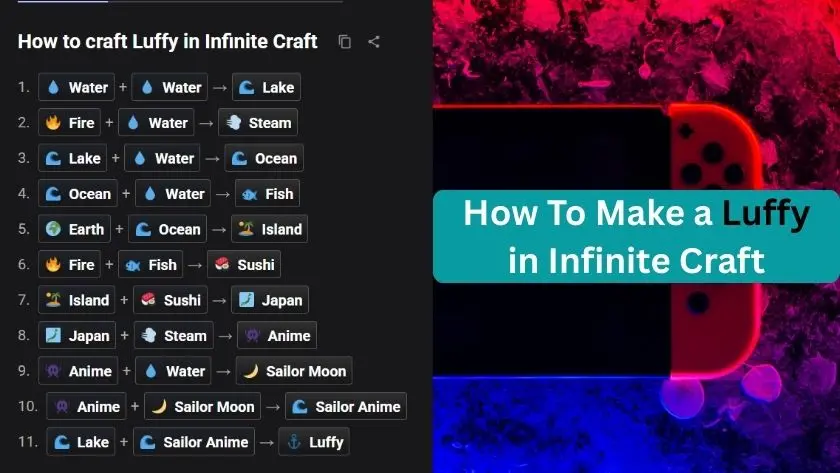Click the Water chip in step 4

tap(173, 194)
